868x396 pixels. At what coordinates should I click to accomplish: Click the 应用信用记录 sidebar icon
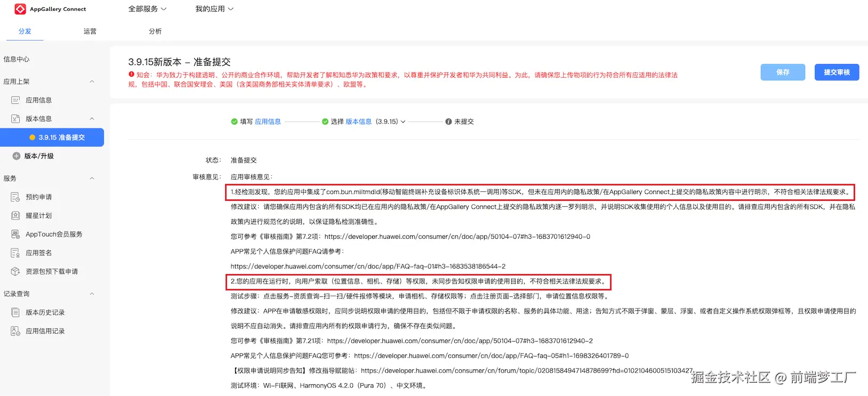(x=15, y=332)
